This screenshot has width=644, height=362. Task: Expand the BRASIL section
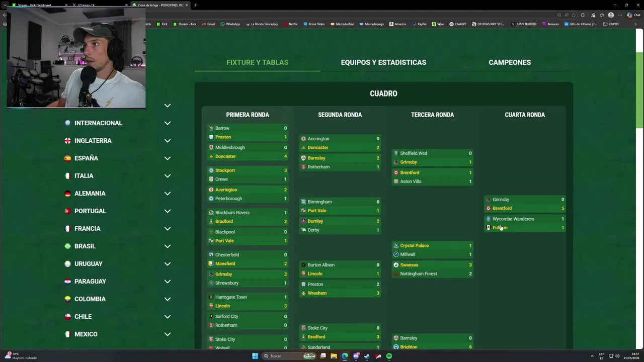(x=118, y=246)
